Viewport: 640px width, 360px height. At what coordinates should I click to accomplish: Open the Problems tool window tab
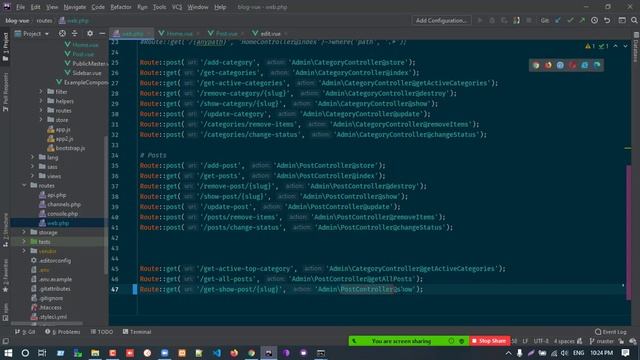[62, 332]
